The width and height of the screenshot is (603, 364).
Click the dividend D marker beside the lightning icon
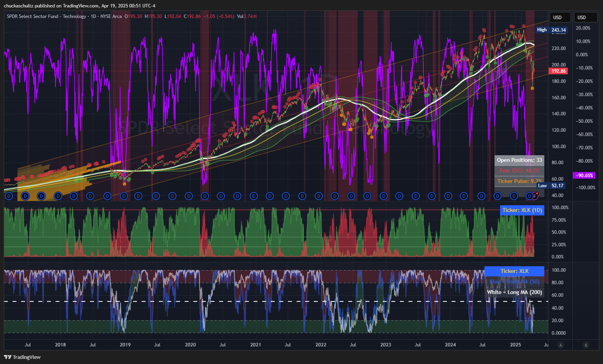pyautogui.click(x=529, y=196)
